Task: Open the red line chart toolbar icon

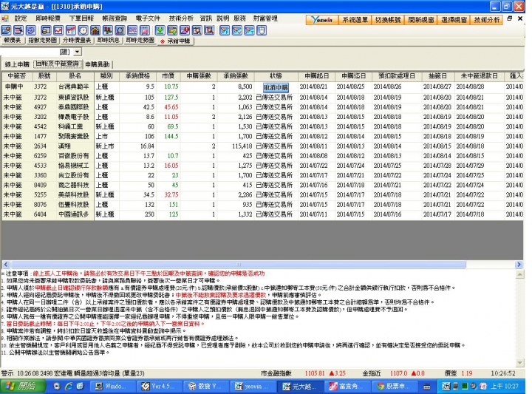Action: click(58, 30)
